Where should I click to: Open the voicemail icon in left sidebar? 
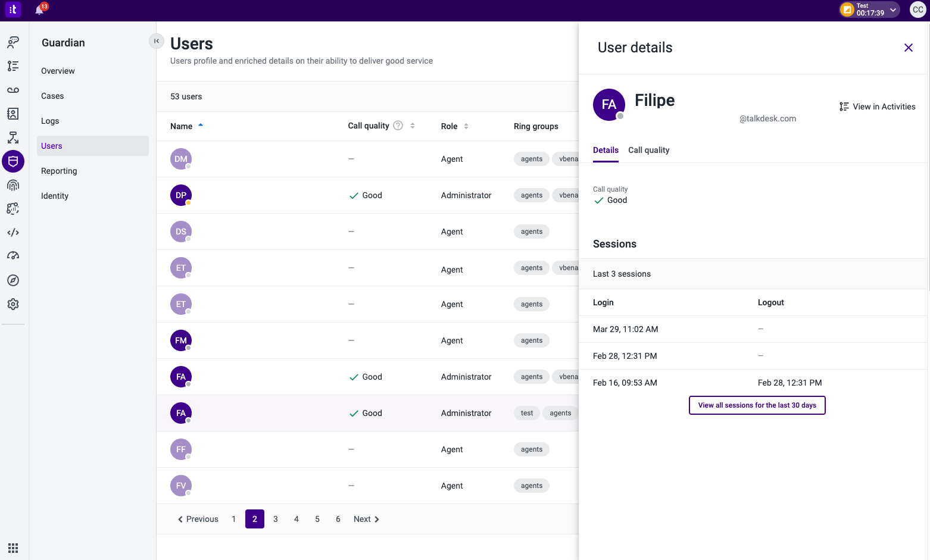pos(13,90)
